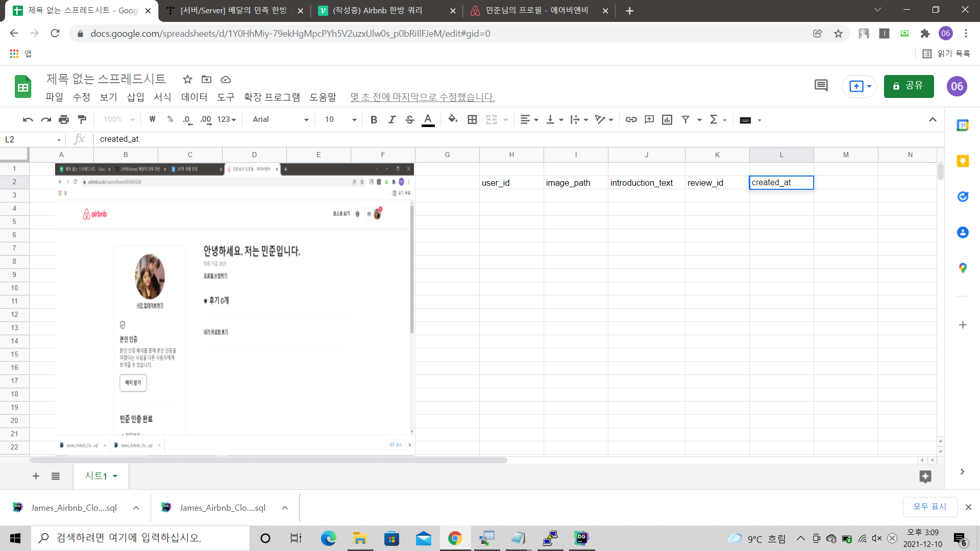
Task: Open the Arial font dropdown
Action: click(281, 119)
